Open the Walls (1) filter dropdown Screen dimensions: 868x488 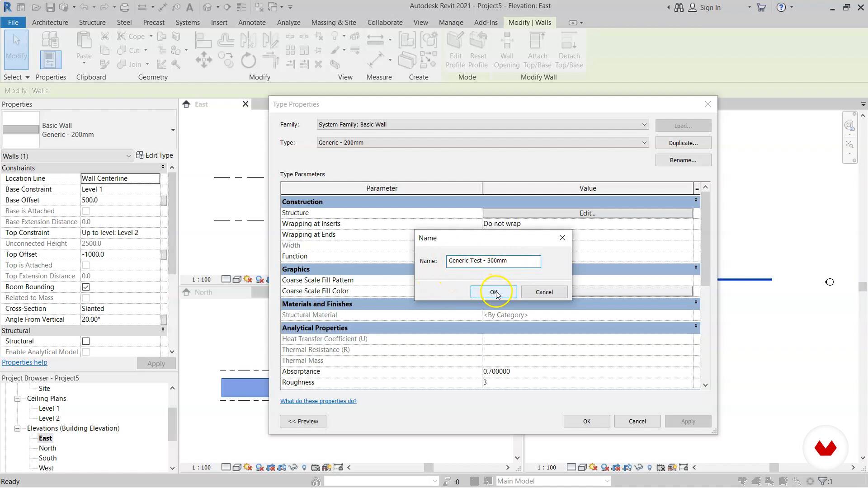66,156
